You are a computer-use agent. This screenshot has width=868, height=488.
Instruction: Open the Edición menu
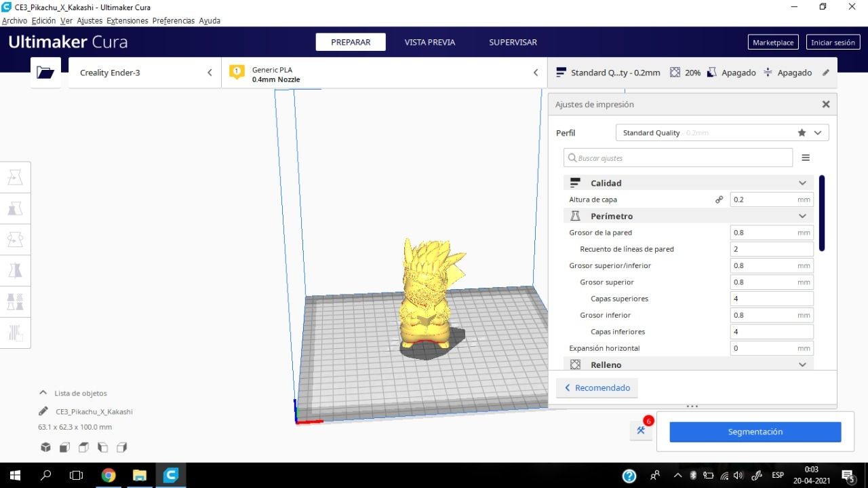[x=43, y=20]
